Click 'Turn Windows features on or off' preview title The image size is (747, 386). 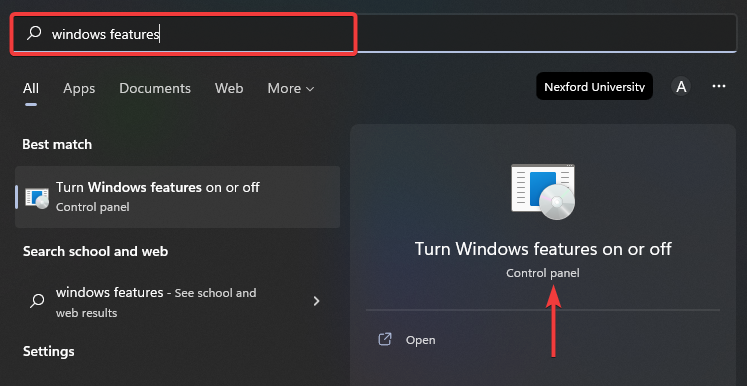tap(543, 249)
